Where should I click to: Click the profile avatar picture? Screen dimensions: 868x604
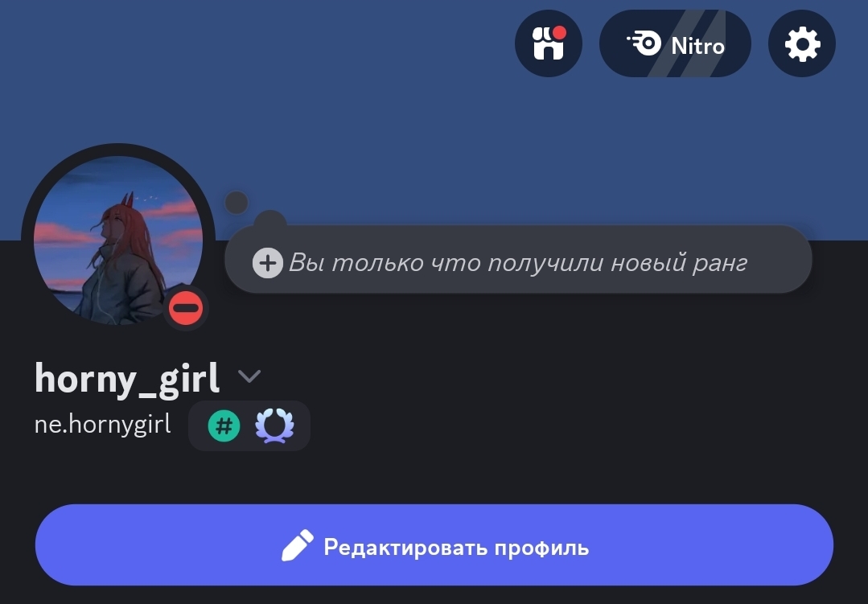(118, 240)
